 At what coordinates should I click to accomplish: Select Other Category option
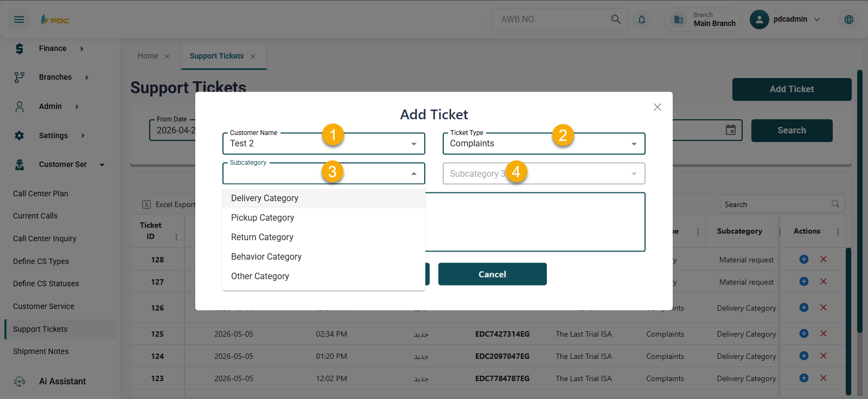coord(324,276)
